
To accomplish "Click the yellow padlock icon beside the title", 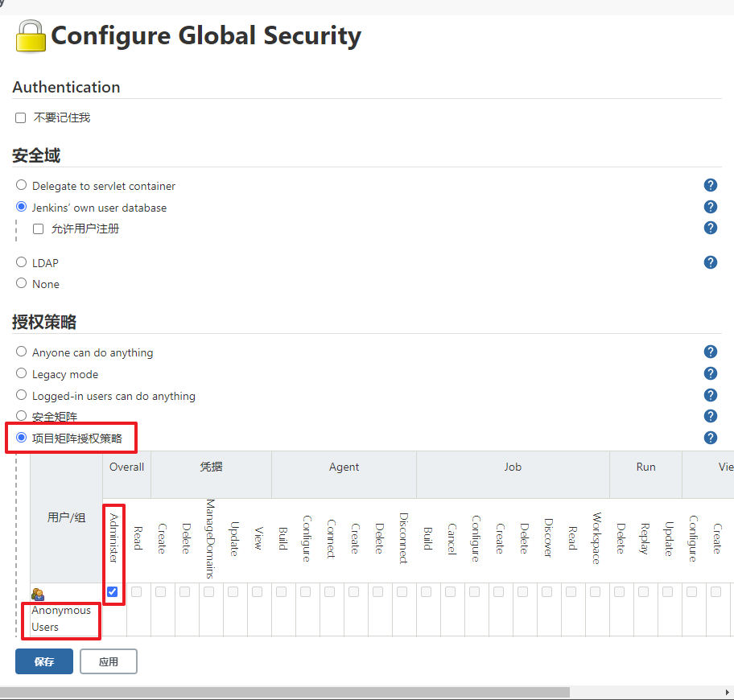I will coord(31,36).
